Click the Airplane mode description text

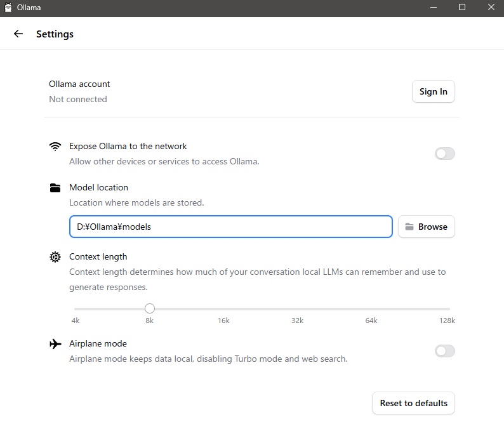[208, 359]
